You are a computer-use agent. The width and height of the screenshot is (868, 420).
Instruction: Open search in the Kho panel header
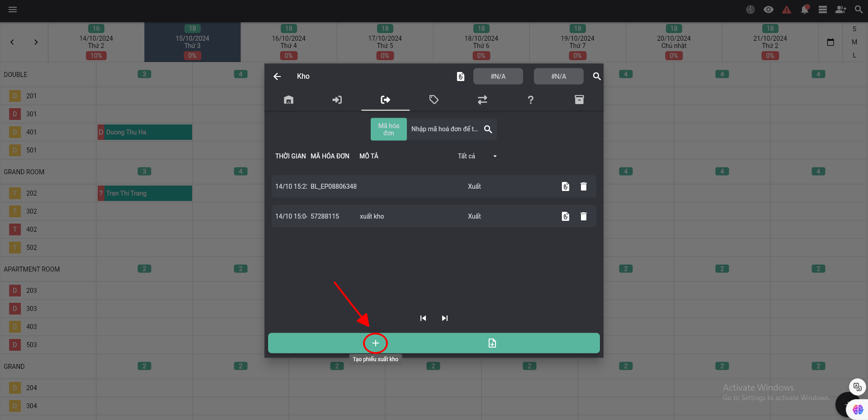point(597,76)
